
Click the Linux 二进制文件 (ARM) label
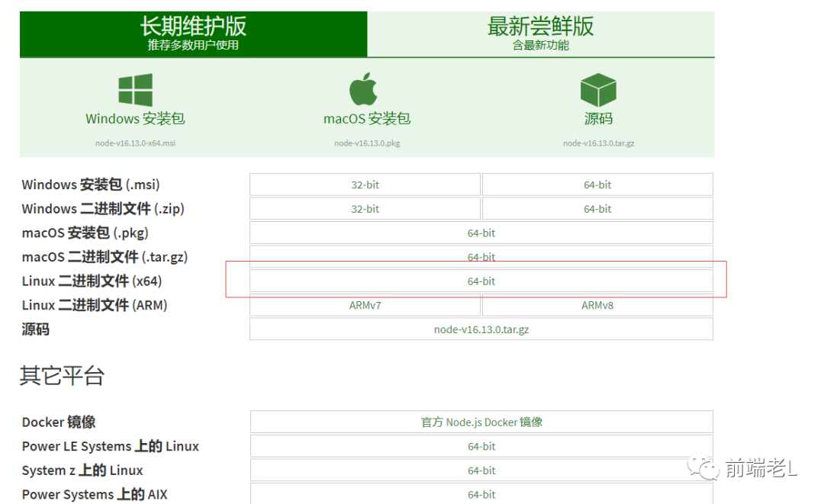[x=95, y=306]
